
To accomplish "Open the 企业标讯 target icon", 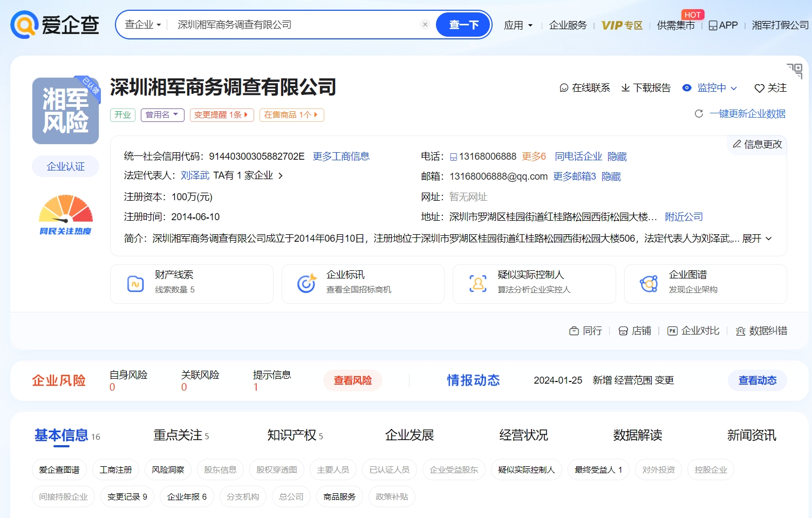I will click(306, 283).
